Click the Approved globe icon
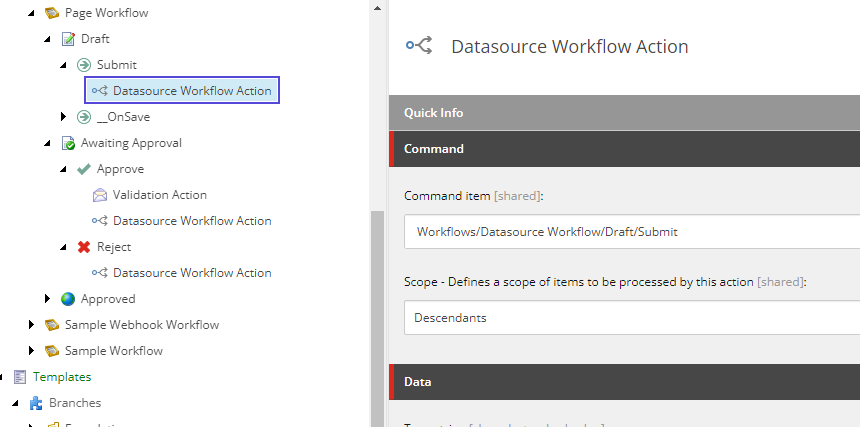 click(x=68, y=299)
